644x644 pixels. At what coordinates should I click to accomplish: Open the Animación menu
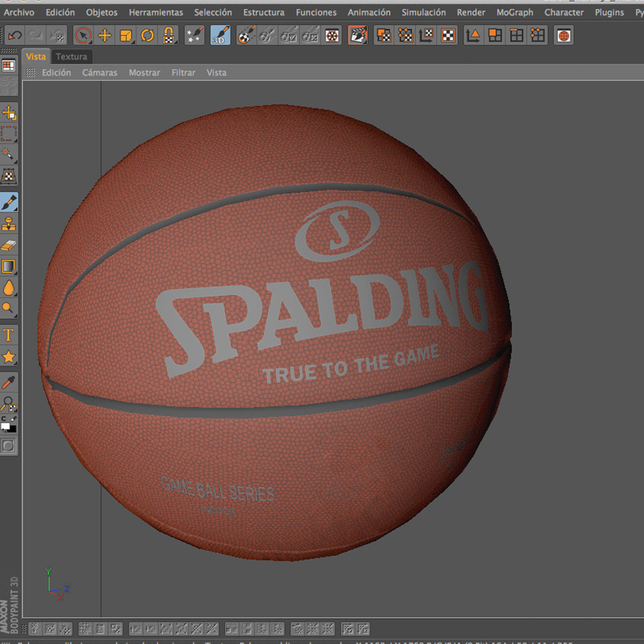pyautogui.click(x=369, y=12)
